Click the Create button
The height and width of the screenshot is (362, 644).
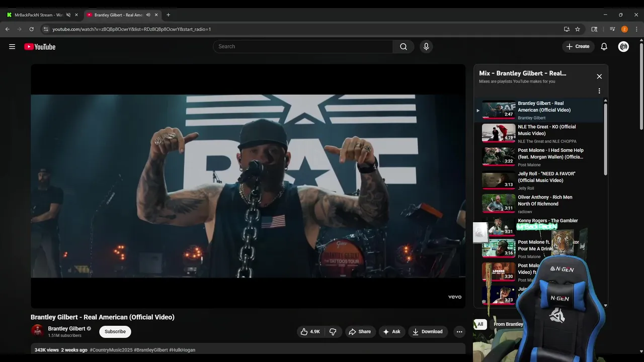point(578,47)
